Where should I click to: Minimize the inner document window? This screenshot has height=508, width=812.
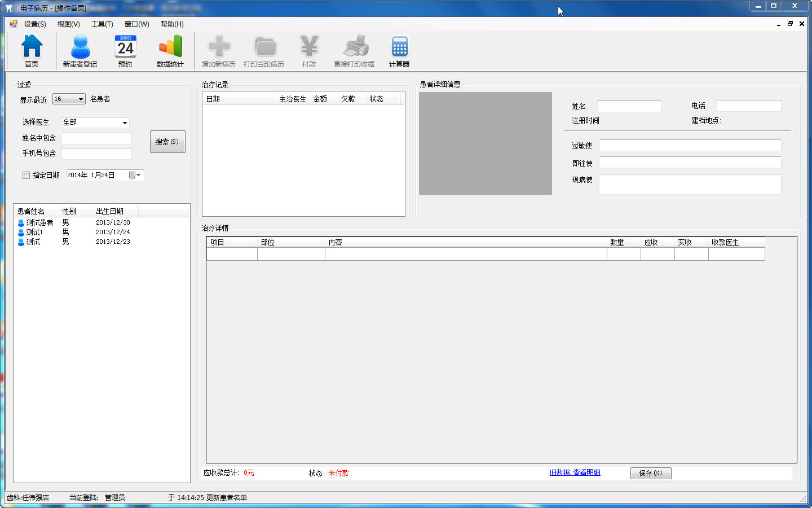[779, 24]
